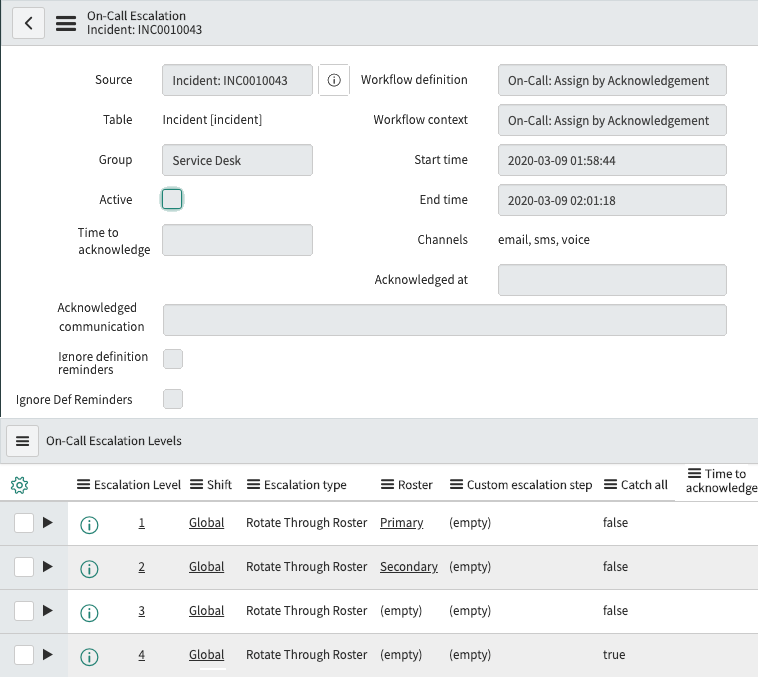Toggle the Active checkbox
Image resolution: width=758 pixels, height=678 pixels.
point(172,199)
